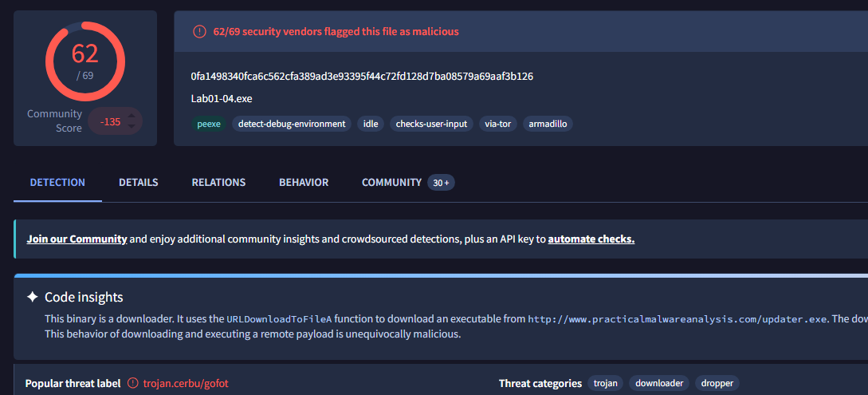This screenshot has height=395, width=868.
Task: Upvote the community score arrow
Action: tap(132, 116)
